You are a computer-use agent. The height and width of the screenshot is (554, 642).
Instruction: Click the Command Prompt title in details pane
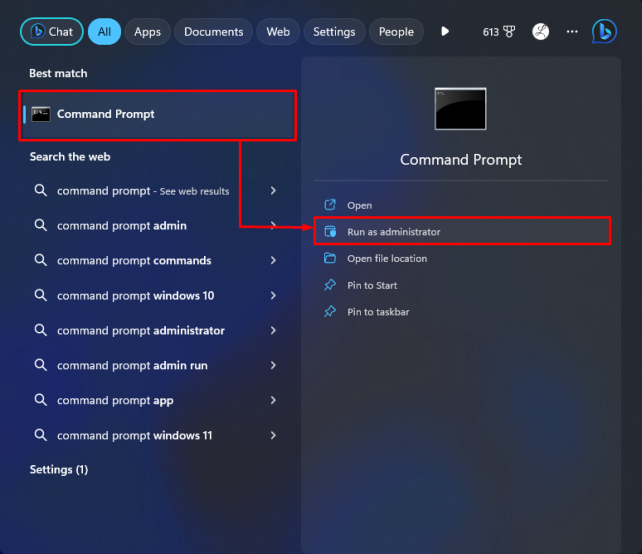[x=461, y=160]
